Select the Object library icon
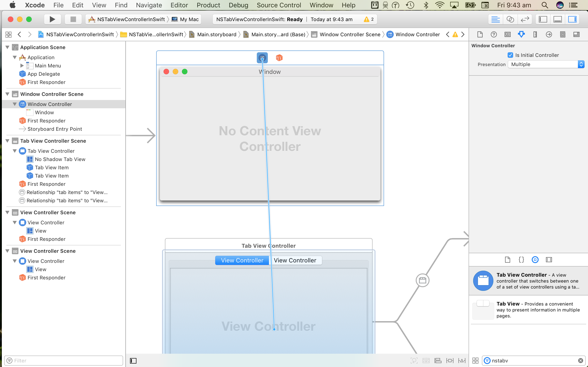 (535, 260)
